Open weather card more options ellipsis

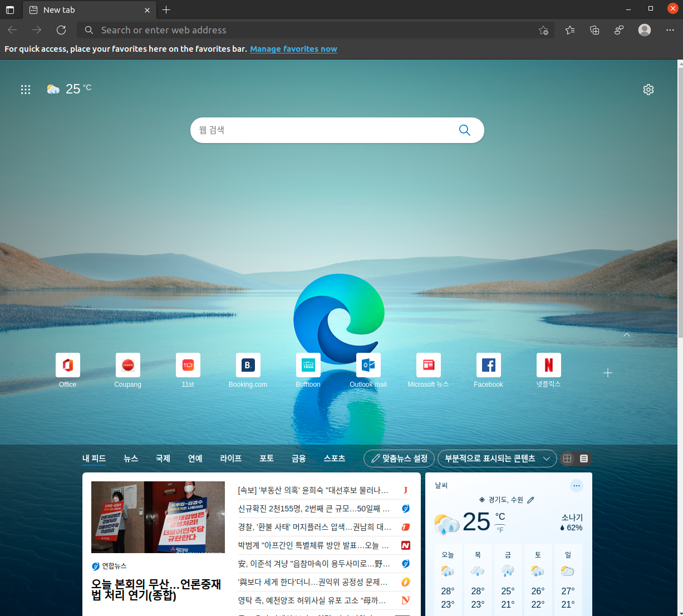(577, 486)
